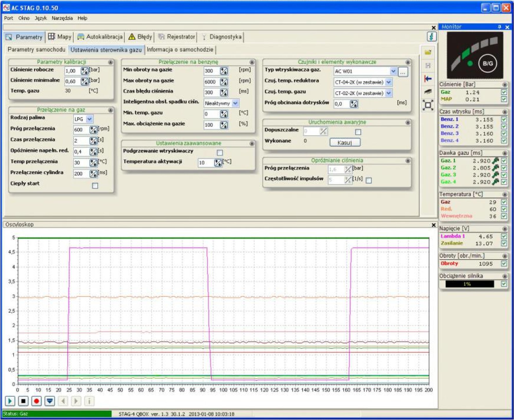Click the Kasuj button
The height and width of the screenshot is (420, 514).
coord(345,142)
